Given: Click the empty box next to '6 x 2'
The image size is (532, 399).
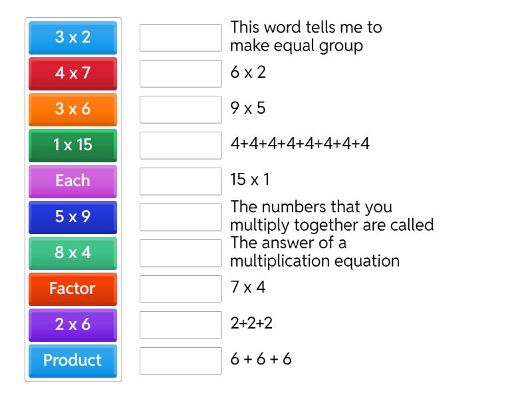Looking at the screenshot, I should (180, 74).
